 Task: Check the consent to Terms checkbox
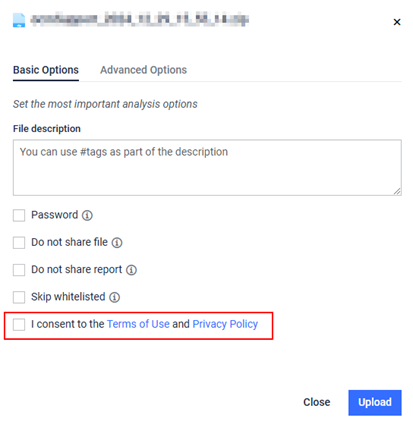point(19,324)
